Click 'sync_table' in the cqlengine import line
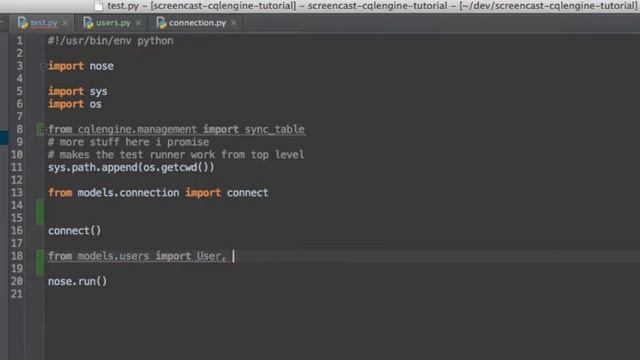The height and width of the screenshot is (360, 640). [x=275, y=129]
